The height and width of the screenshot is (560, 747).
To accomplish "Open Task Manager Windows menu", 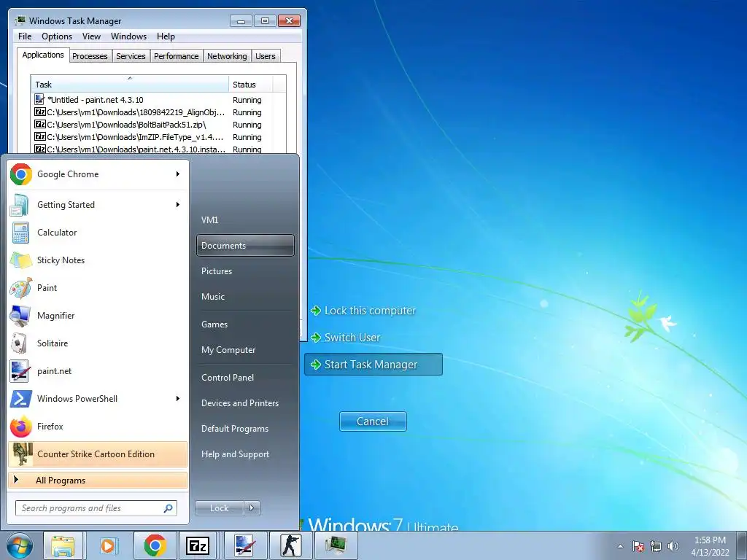I will point(128,36).
